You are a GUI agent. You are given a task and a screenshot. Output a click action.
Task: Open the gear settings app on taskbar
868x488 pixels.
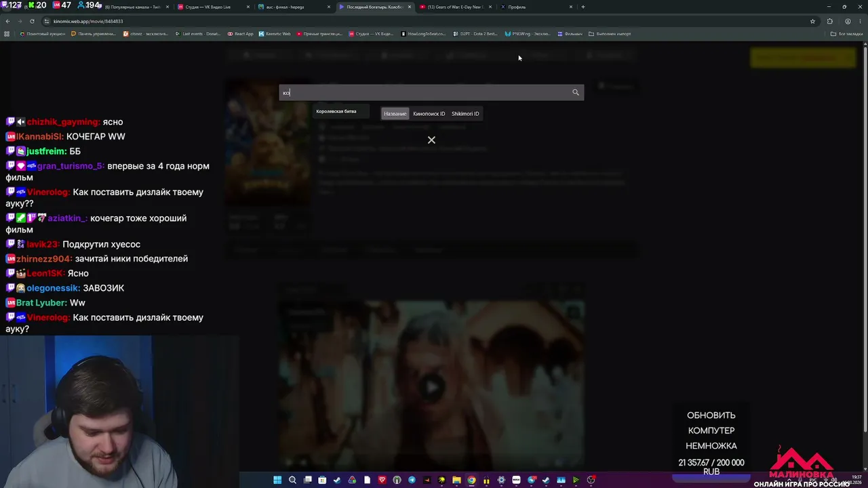[501, 481]
